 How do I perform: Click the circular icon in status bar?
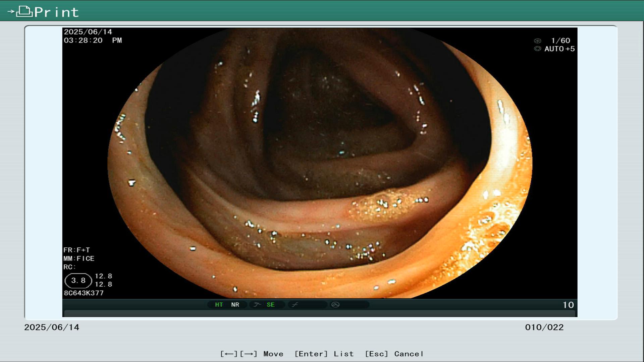(x=335, y=305)
